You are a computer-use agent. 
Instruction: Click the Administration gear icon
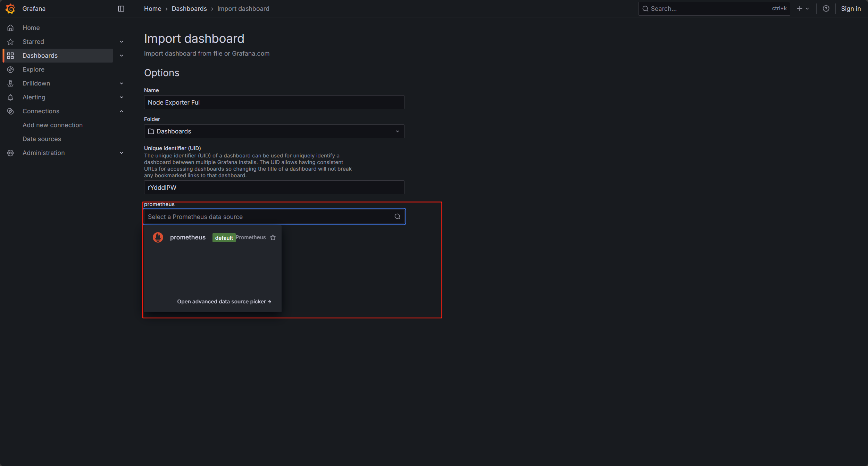tap(10, 153)
